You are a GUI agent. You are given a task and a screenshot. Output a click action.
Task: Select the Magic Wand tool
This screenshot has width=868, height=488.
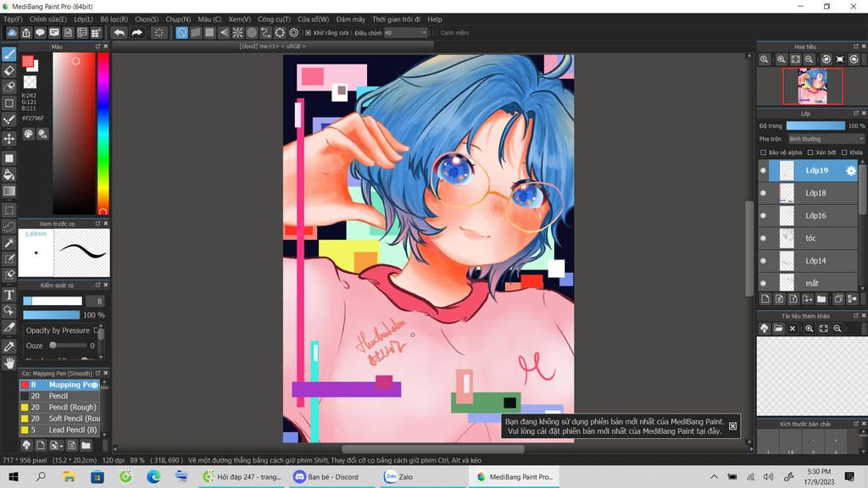tap(8, 243)
